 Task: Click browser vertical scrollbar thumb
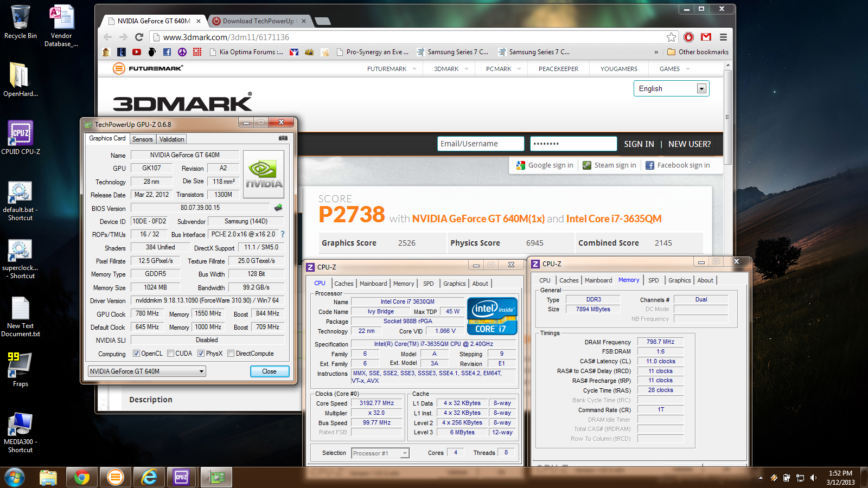pyautogui.click(x=728, y=117)
